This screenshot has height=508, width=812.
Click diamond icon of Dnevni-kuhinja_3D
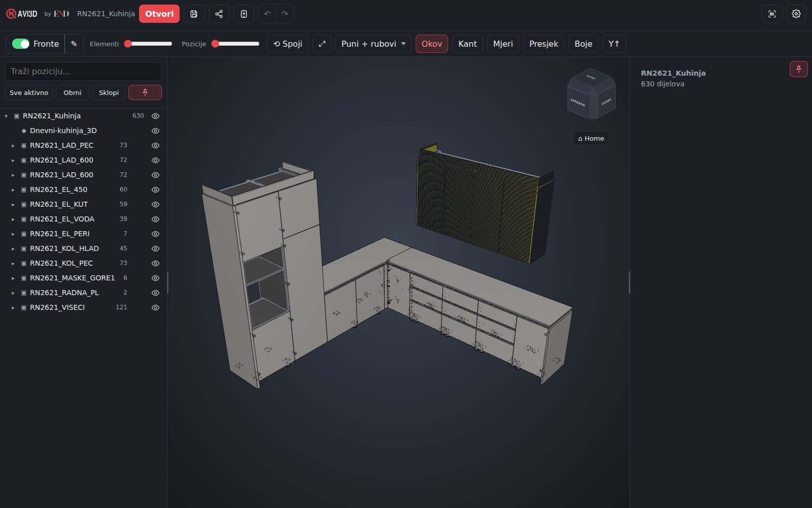pyautogui.click(x=24, y=131)
